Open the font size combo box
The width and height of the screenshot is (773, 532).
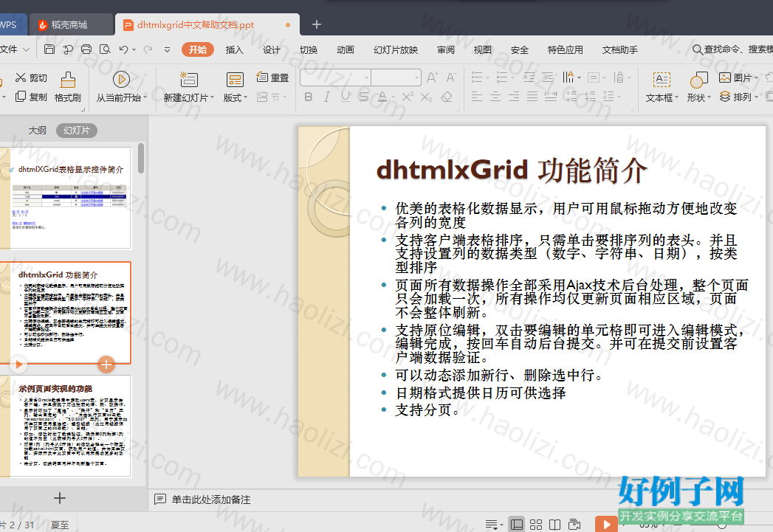pos(396,77)
